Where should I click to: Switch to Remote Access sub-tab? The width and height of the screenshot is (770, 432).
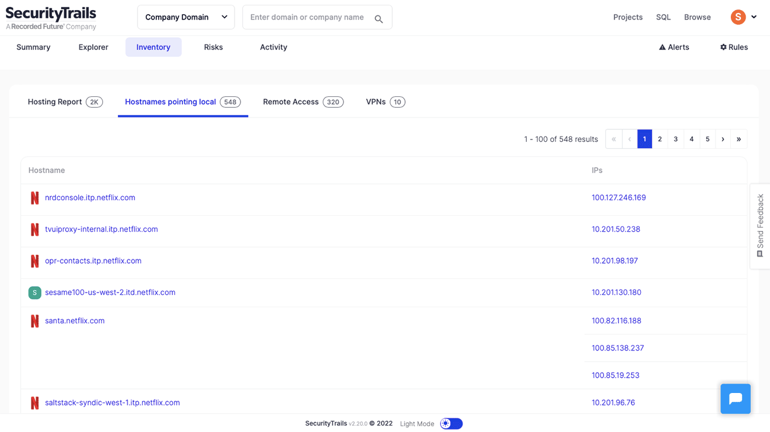coord(303,102)
